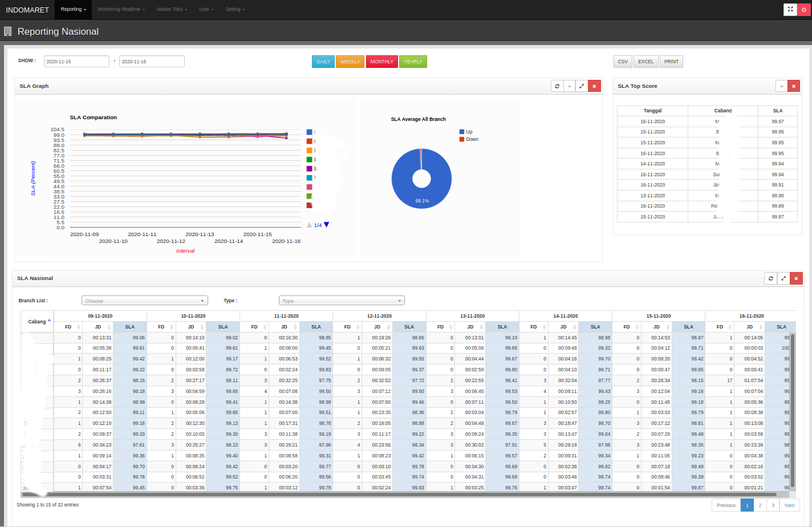The width and height of the screenshot is (812, 527).
Task: Click the start date input field
Action: pyautogui.click(x=76, y=62)
